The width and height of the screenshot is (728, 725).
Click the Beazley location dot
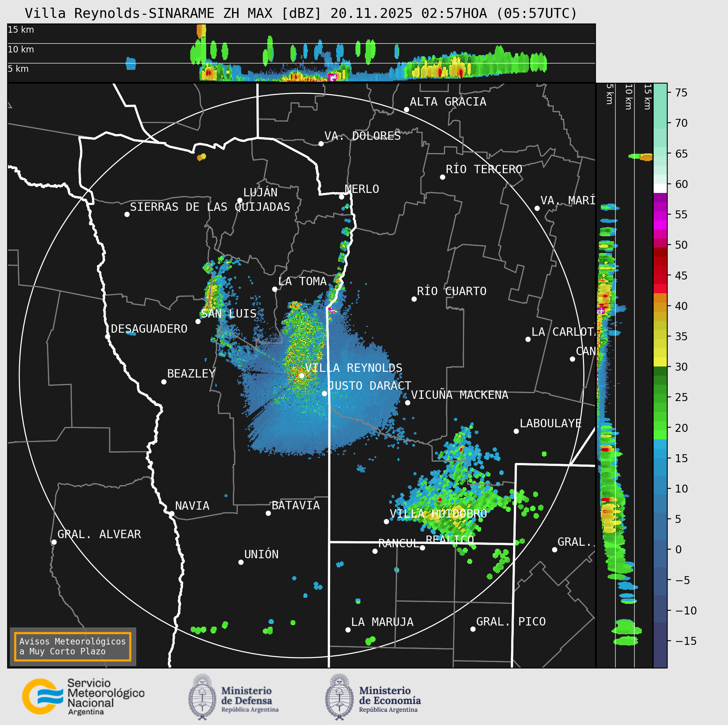164,382
